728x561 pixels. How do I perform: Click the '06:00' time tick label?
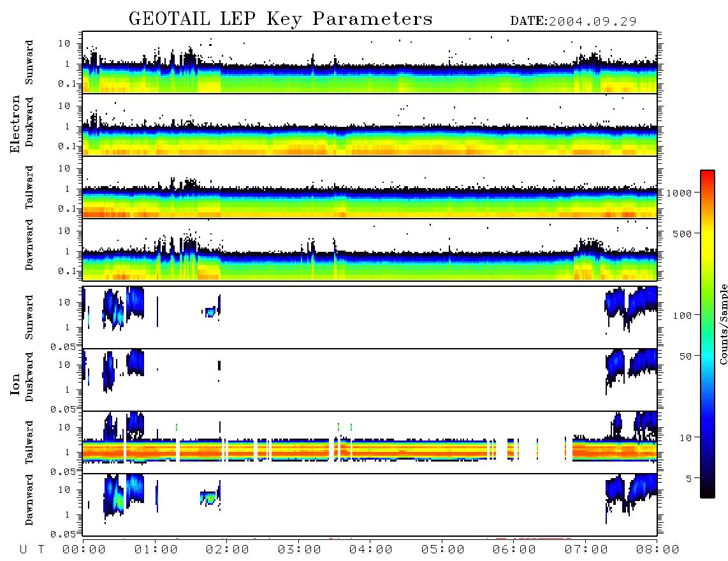[514, 550]
